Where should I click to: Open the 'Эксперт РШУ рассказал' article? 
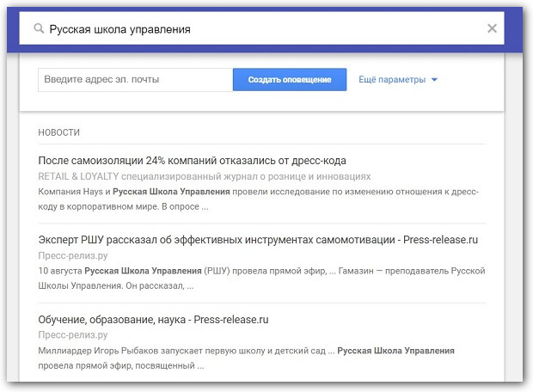click(x=258, y=240)
